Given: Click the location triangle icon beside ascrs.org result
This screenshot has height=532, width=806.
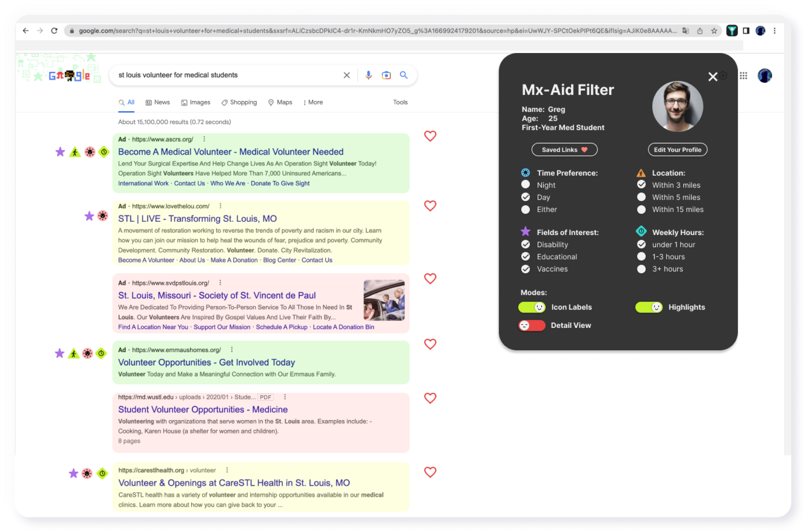Looking at the screenshot, I should coord(75,152).
